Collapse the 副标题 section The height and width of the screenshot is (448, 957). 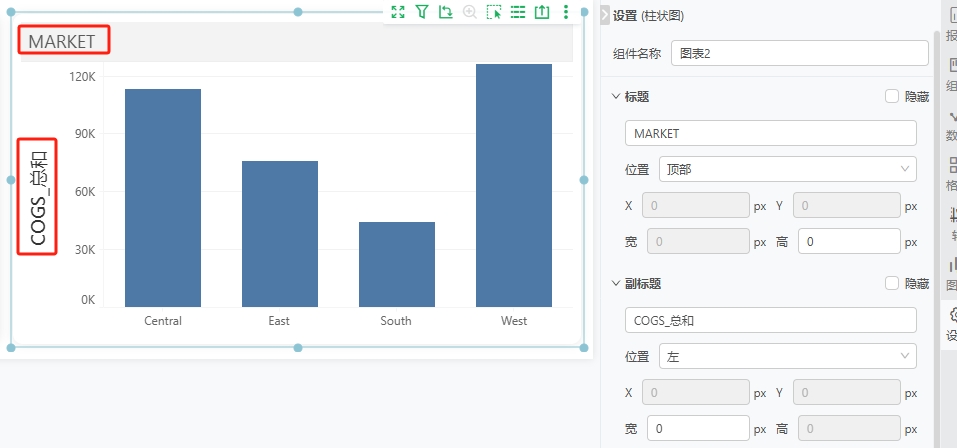coord(615,283)
